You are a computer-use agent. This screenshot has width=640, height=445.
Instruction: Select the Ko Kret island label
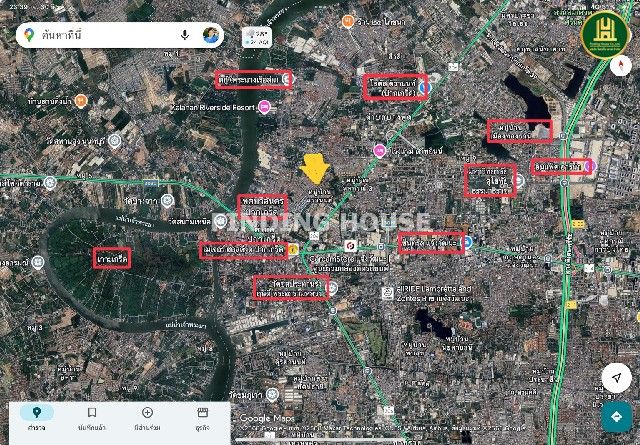pyautogui.click(x=112, y=258)
